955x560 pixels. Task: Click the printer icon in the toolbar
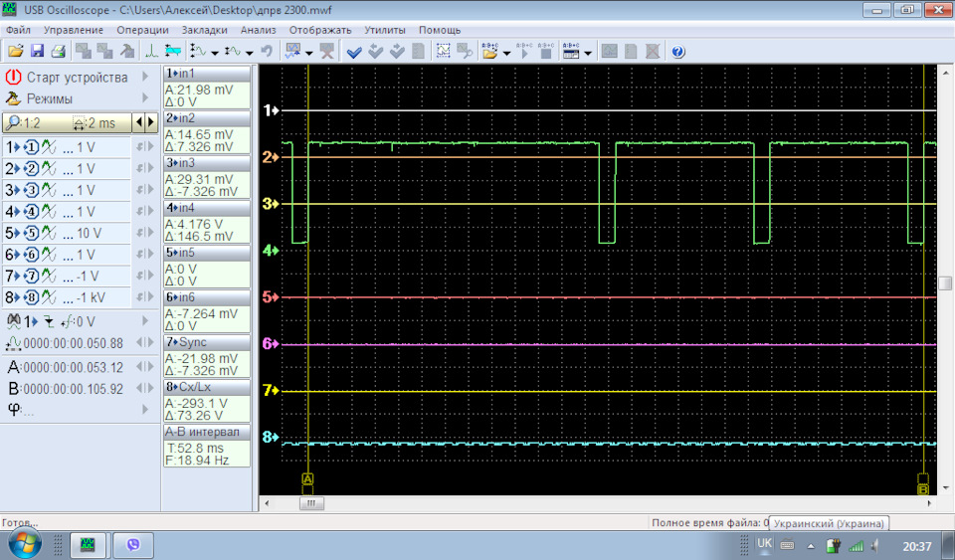[58, 51]
